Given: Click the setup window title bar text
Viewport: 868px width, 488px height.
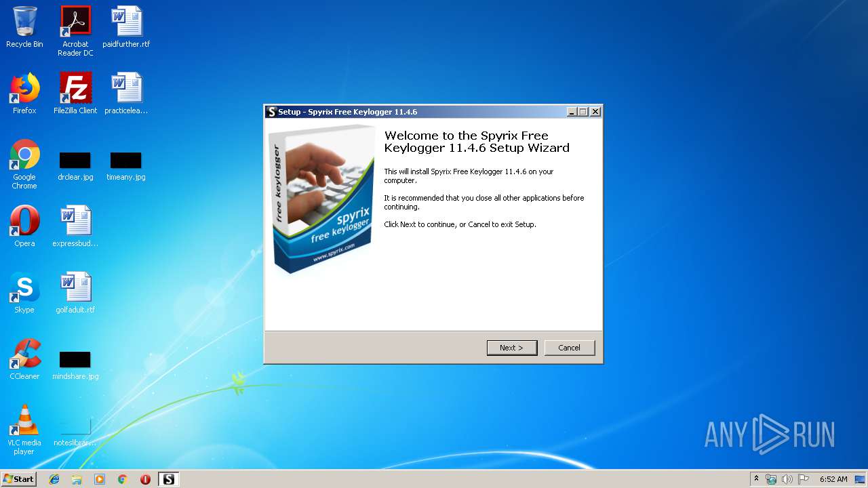Looking at the screenshot, I should [347, 112].
